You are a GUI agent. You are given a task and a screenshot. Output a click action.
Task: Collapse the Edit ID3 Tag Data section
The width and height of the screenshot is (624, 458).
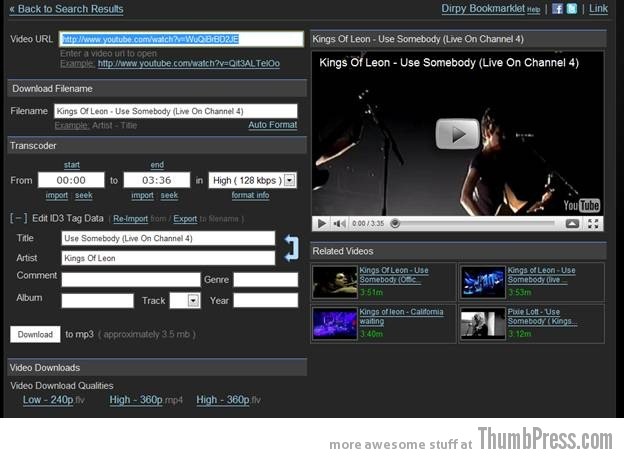coord(19,218)
